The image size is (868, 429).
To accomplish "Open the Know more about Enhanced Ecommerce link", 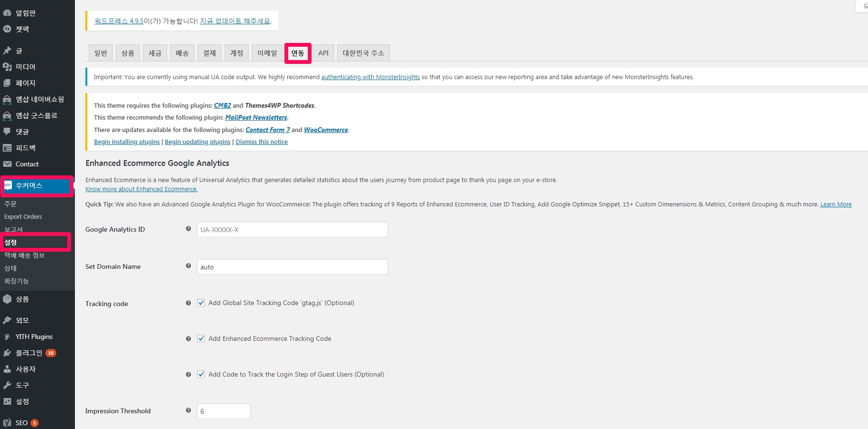I will pos(141,189).
